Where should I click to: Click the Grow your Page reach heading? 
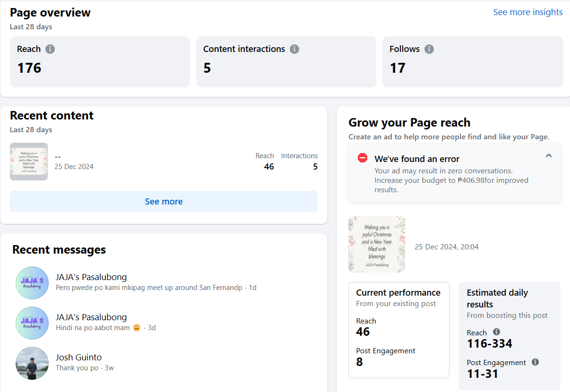pyautogui.click(x=409, y=123)
